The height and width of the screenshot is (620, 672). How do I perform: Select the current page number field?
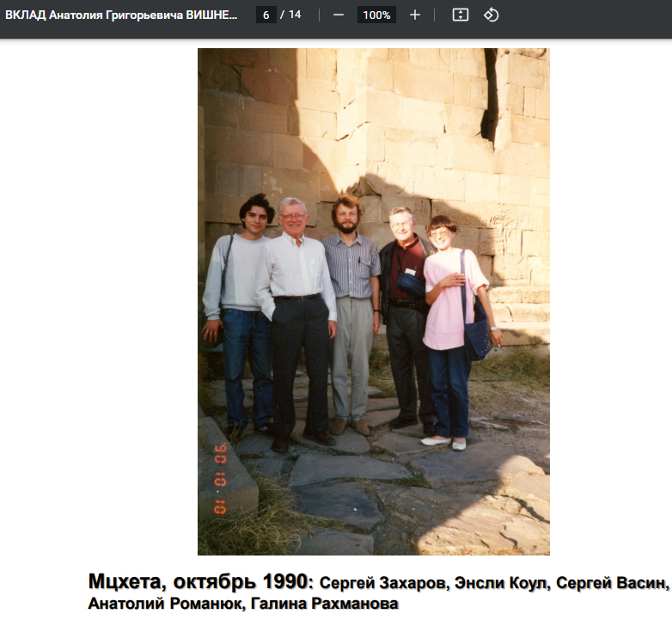[x=266, y=15]
